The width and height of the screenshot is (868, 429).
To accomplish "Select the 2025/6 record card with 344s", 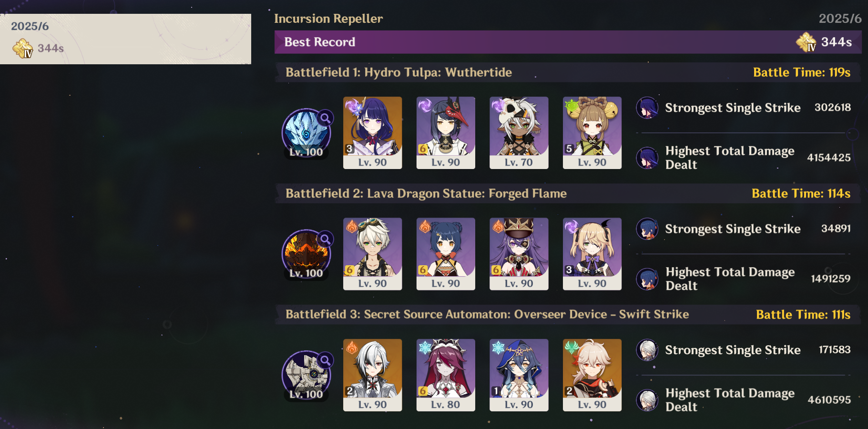I will click(x=125, y=39).
